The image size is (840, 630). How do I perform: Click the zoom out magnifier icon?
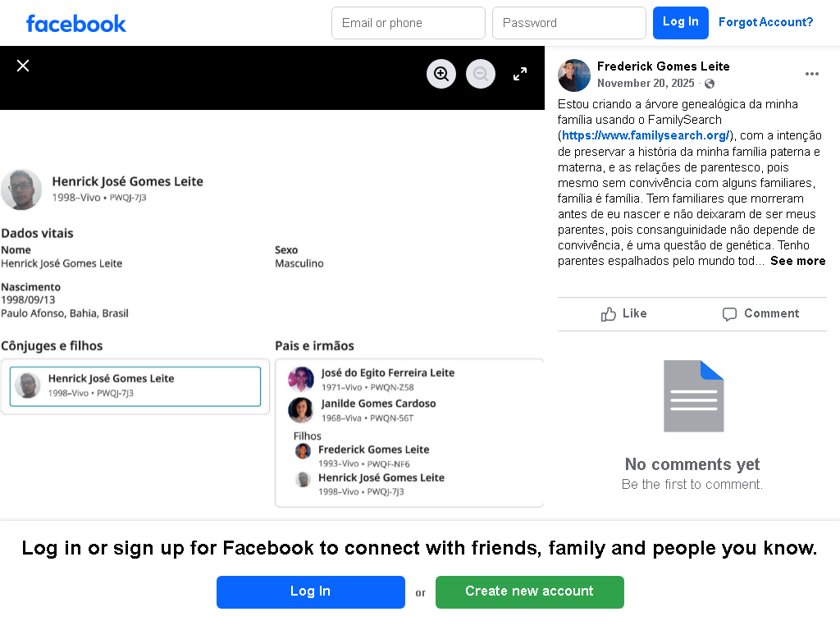[x=481, y=73]
